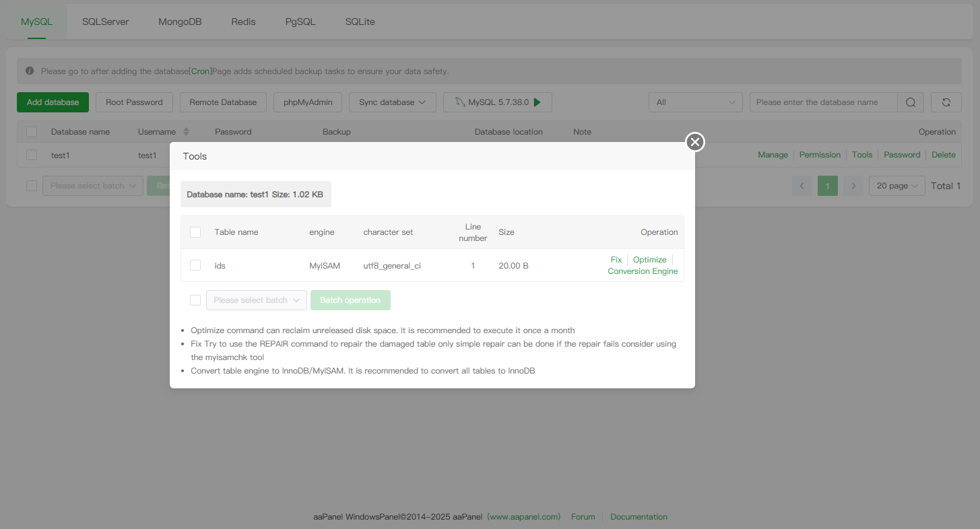Click the green MySQL running status arrow

537,102
